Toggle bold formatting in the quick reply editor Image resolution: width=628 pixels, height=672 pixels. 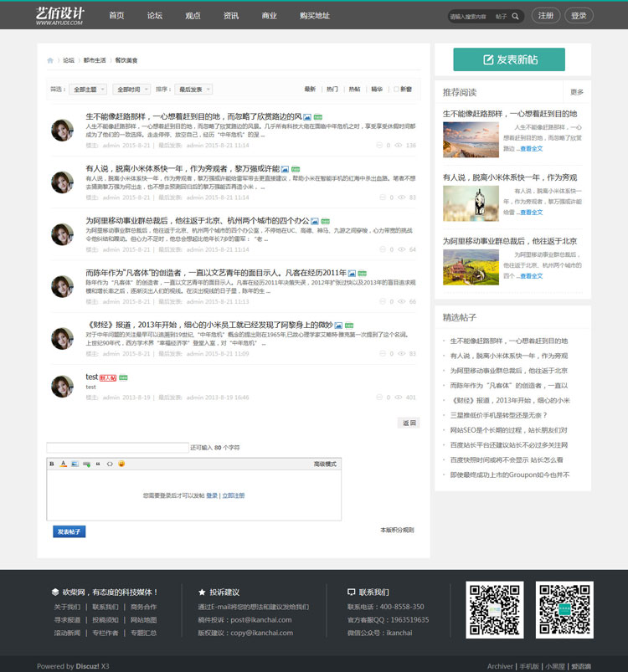(52, 464)
